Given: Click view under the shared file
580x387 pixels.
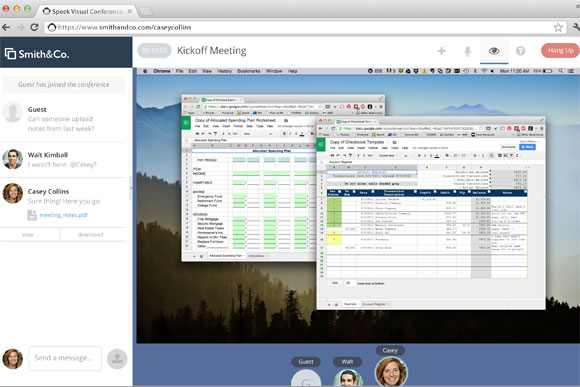Looking at the screenshot, I should pos(28,235).
